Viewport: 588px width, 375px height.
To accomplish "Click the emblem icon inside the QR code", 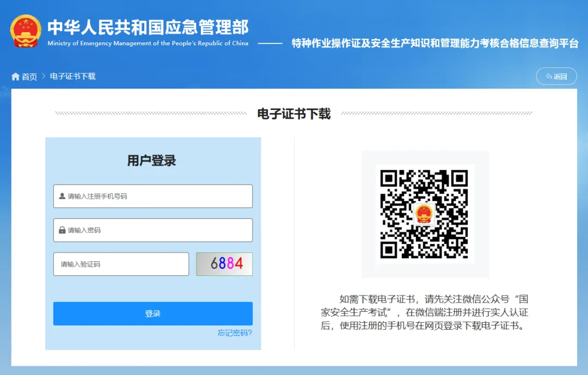I will (424, 214).
